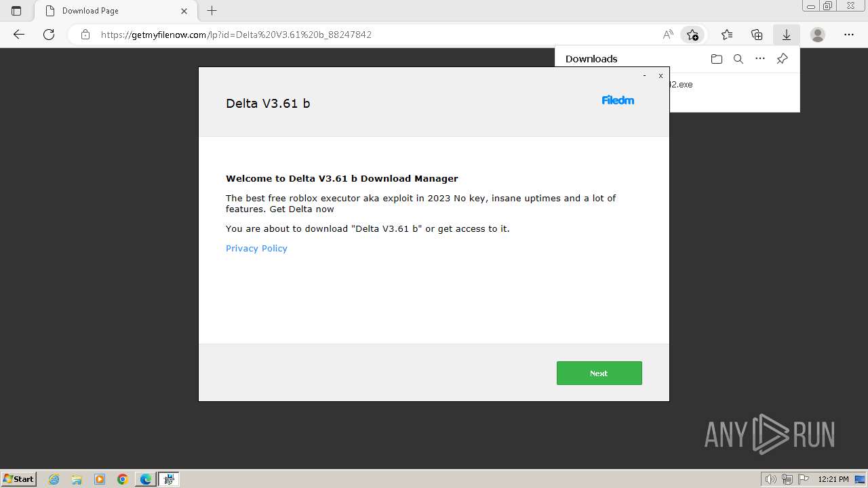Restore down the browser window

click(x=827, y=6)
